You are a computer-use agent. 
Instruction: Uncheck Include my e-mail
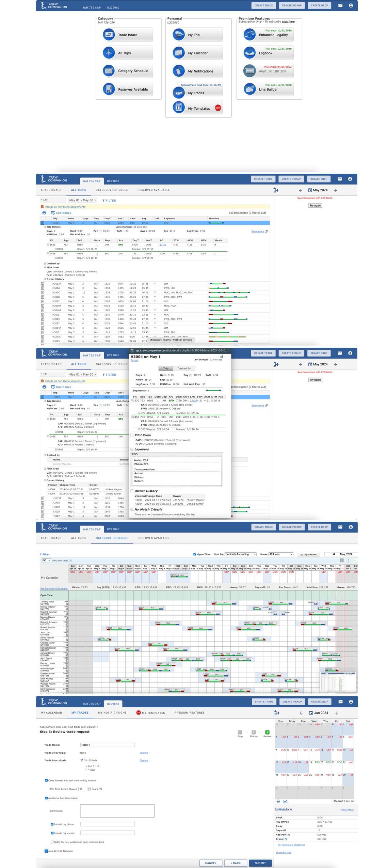pyautogui.click(x=52, y=833)
